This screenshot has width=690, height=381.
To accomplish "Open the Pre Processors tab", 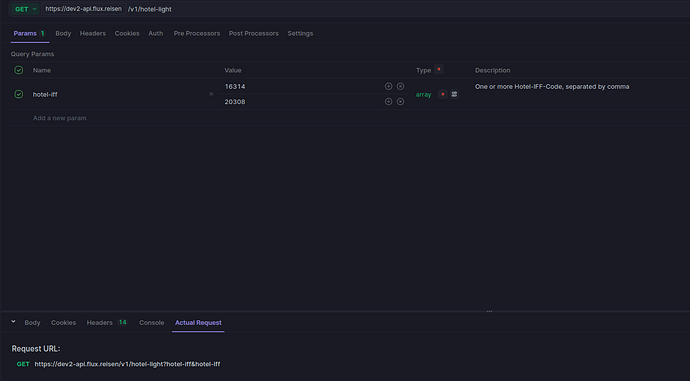I will [x=197, y=33].
